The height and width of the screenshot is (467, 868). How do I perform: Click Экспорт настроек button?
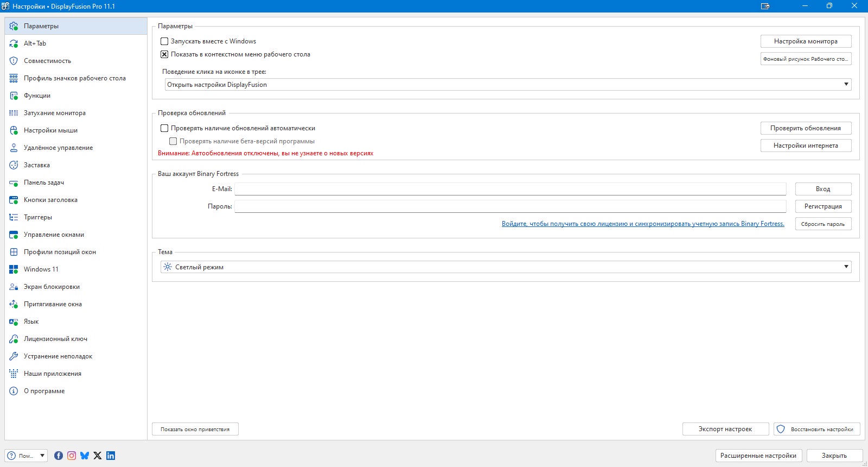[725, 429]
